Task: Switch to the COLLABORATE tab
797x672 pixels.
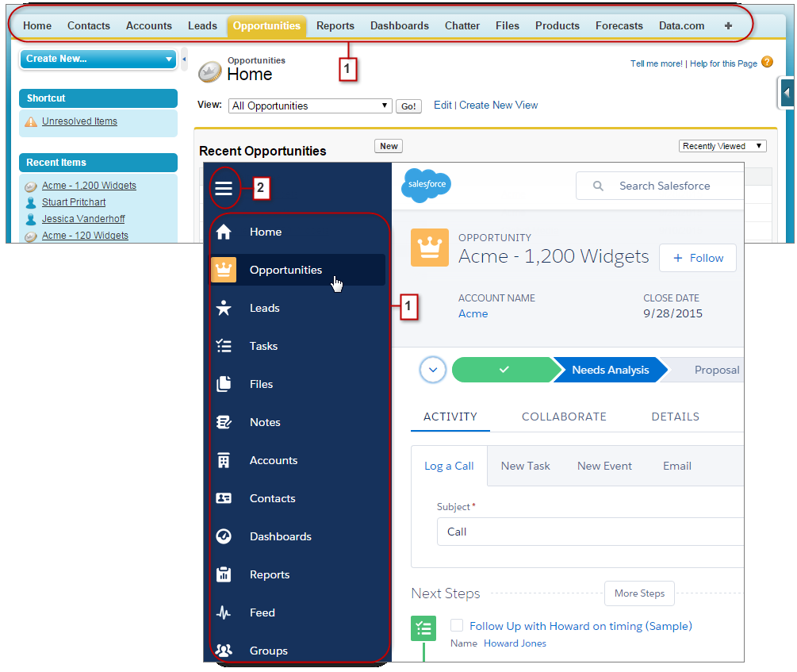Action: (564, 417)
